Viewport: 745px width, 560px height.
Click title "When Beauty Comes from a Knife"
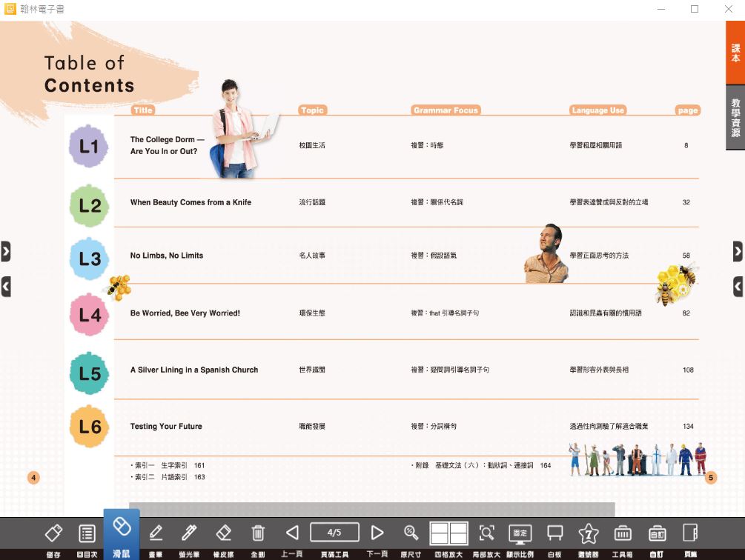point(191,202)
